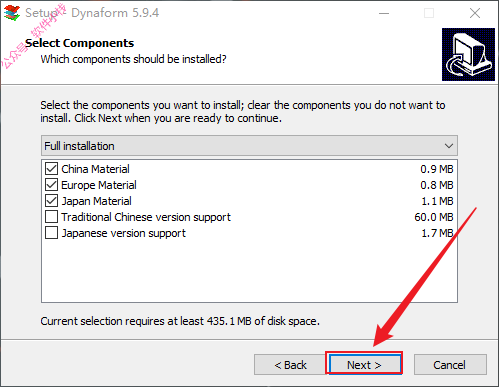The height and width of the screenshot is (387, 499).
Task: Click the disabled maximize window icon
Action: click(429, 13)
